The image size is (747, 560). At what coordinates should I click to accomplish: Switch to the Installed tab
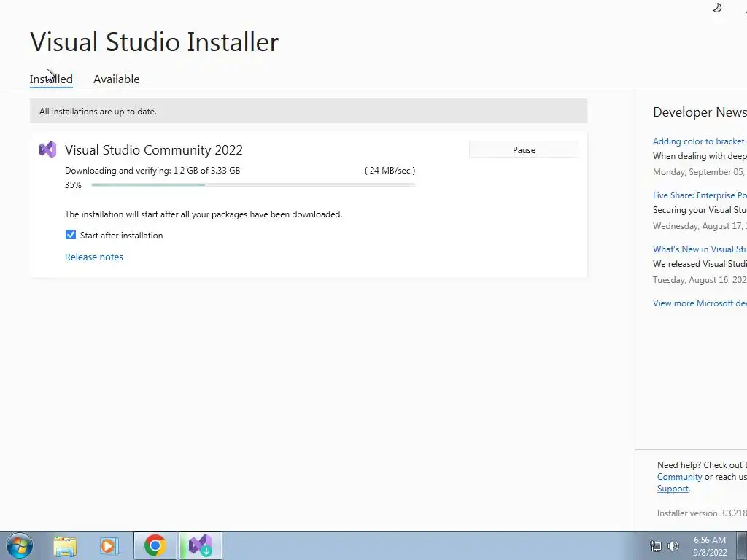click(x=51, y=79)
